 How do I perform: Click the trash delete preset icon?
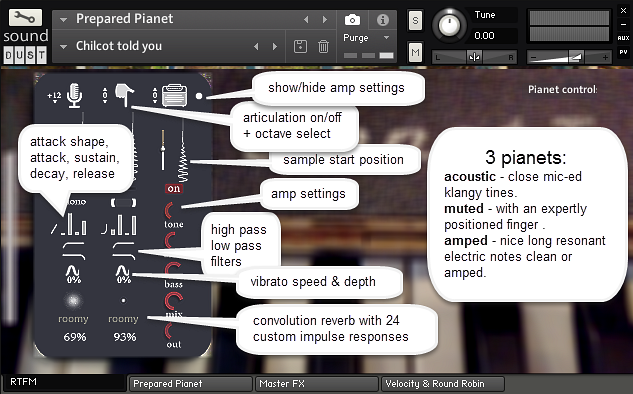point(323,46)
